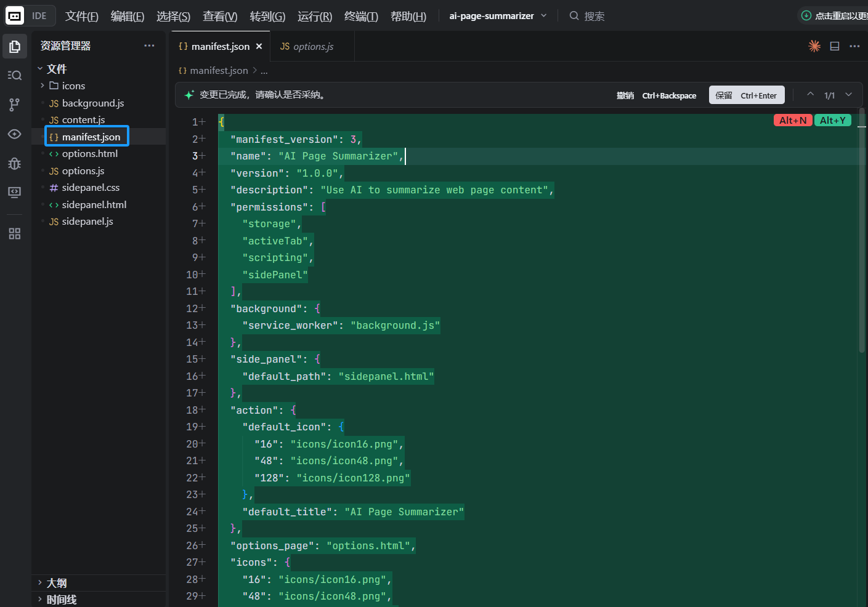Click the editor layout toggle icon
The height and width of the screenshot is (607, 868).
pyautogui.click(x=834, y=46)
